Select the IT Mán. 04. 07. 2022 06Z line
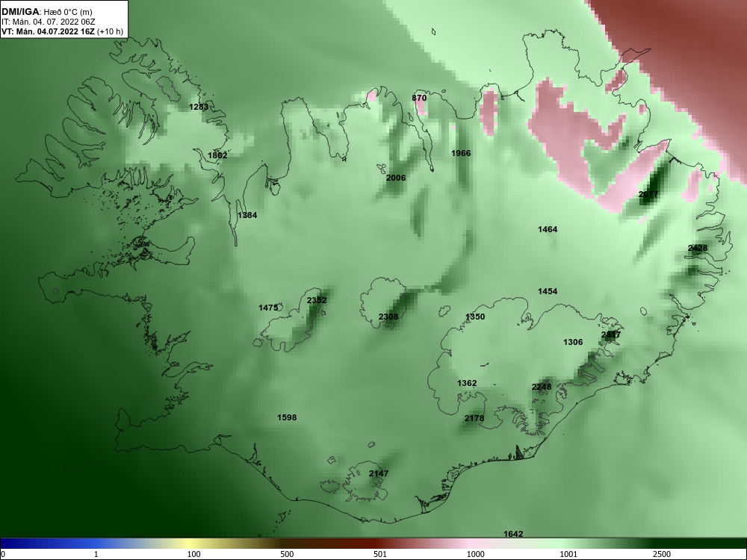 [48, 22]
